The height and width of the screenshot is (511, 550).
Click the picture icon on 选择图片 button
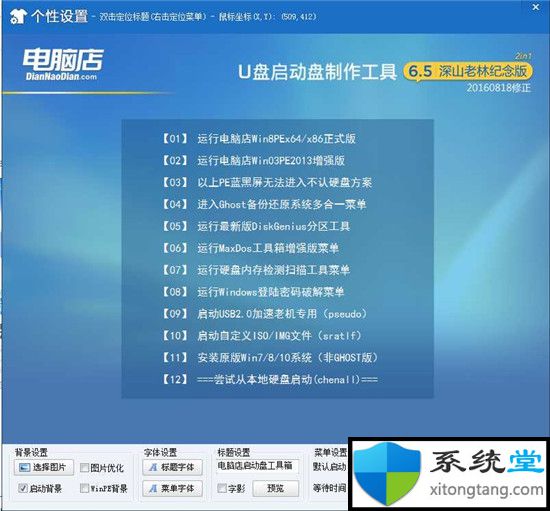[24, 468]
